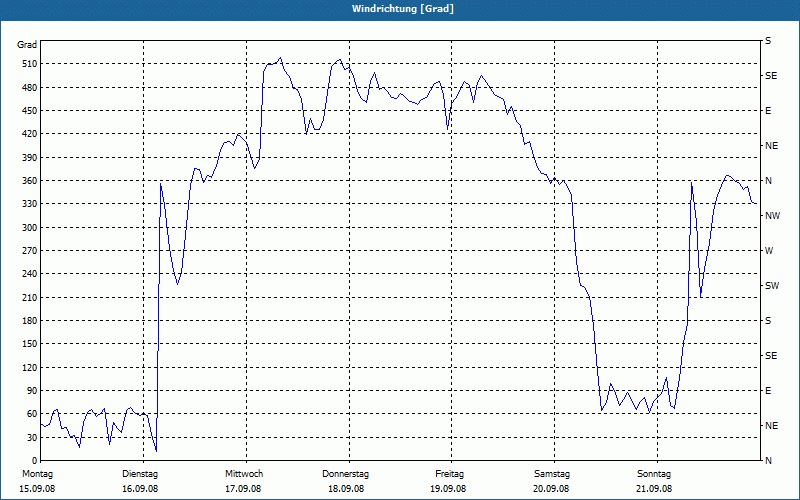This screenshot has height=500, width=800.
Task: Select the 240 y-axis value
Action: (x=30, y=274)
